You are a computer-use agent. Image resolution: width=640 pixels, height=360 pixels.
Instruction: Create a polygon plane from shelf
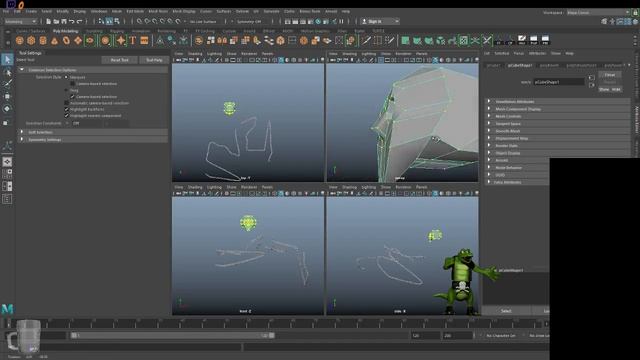pos(78,40)
